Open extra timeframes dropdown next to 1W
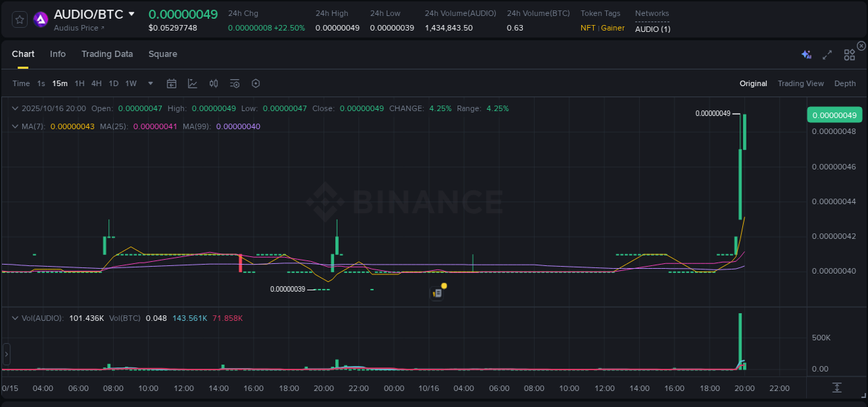This screenshot has height=407, width=868. tap(149, 83)
